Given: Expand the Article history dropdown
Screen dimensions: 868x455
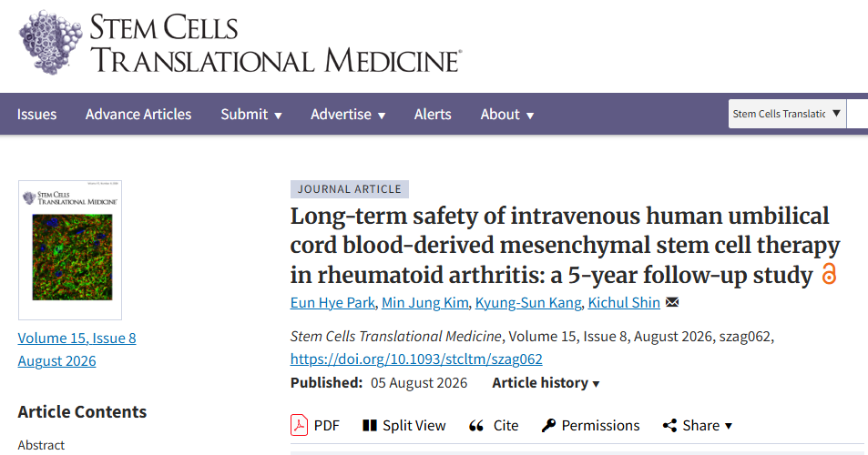Looking at the screenshot, I should tap(546, 382).
